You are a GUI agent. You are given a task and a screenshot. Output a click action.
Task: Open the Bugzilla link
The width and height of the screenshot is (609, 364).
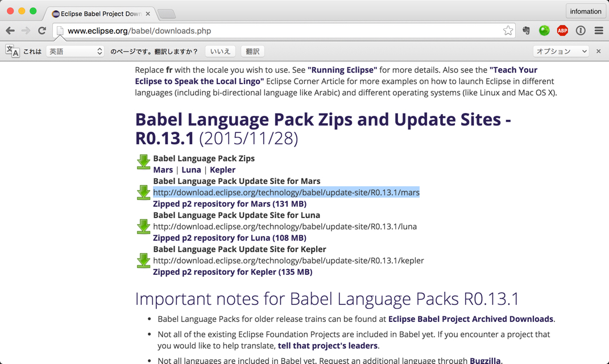485,361
